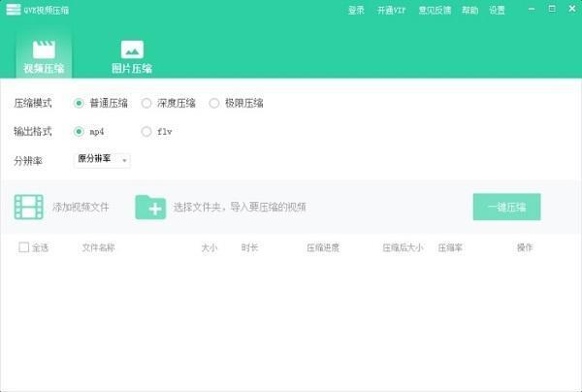The image size is (582, 392).
Task: Open 意见反馈 feedback menu
Action: point(435,10)
